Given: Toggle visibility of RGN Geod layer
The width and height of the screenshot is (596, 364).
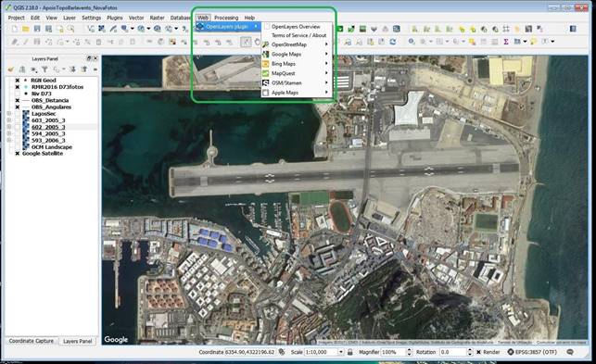Looking at the screenshot, I should [x=17, y=81].
